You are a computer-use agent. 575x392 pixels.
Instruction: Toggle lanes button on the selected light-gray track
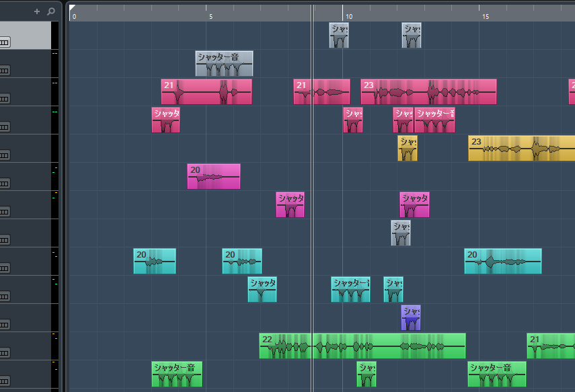5,42
